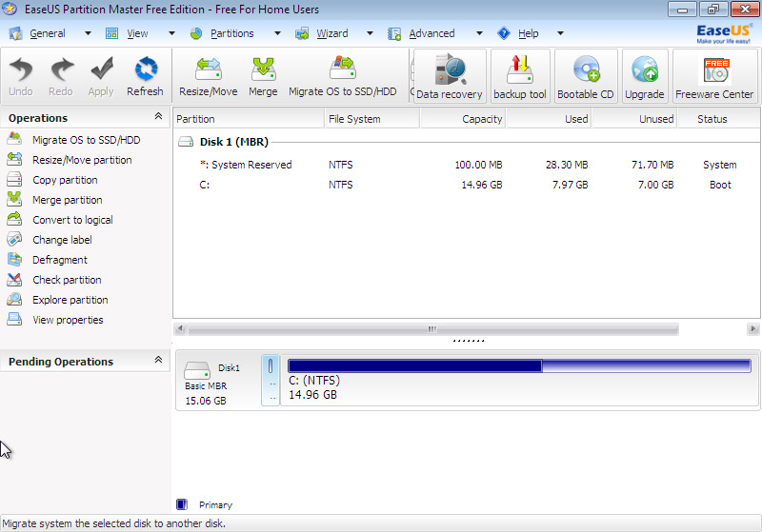Select the C: partition row
Viewport: 762px width, 532px height.
(x=467, y=185)
